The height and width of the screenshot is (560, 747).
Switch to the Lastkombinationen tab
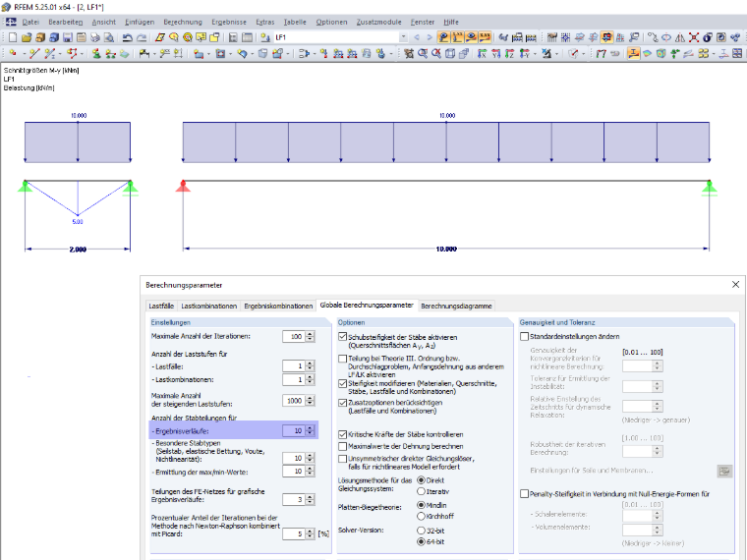click(208, 306)
